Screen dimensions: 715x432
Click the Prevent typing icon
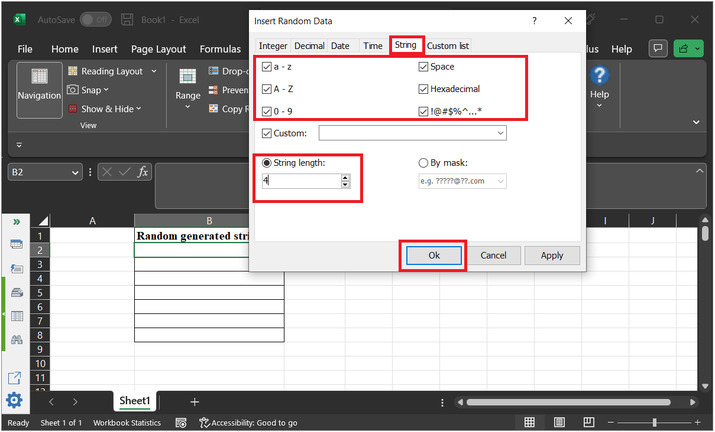pos(213,90)
